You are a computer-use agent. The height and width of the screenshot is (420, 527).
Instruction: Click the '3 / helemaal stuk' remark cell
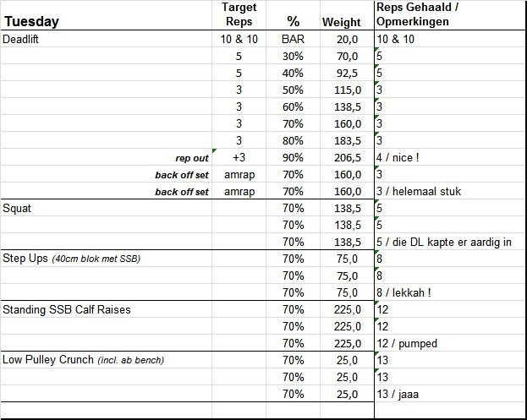(x=419, y=192)
